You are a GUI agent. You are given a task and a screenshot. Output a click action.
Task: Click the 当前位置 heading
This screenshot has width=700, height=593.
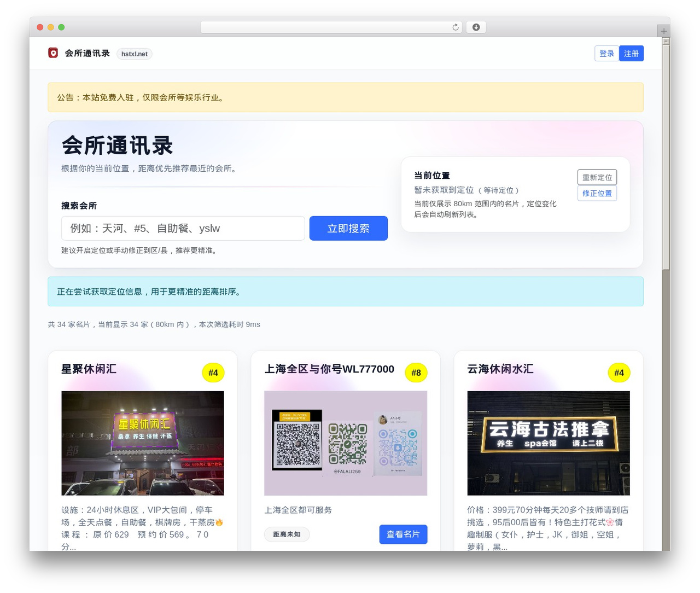tap(432, 176)
